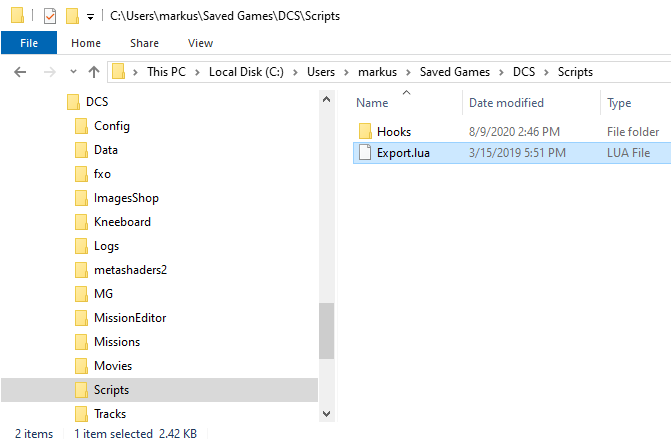Sort by Date modified column header
Screen dimensions: 671x446
(x=506, y=103)
